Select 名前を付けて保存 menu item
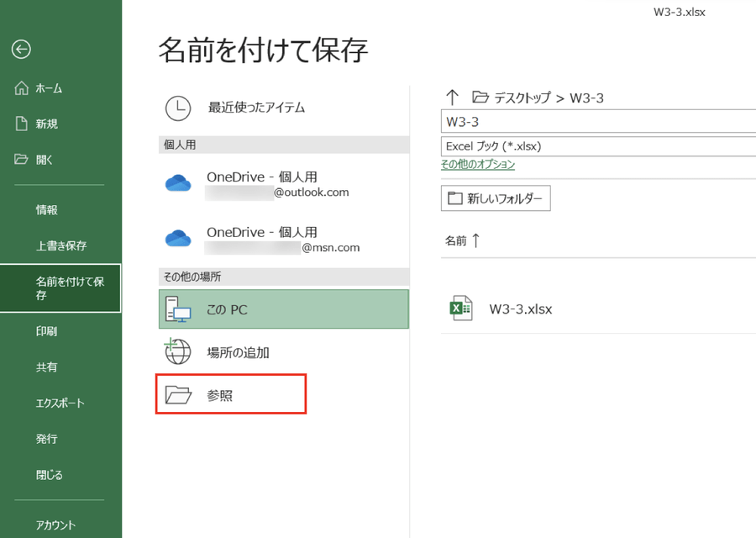The width and height of the screenshot is (756, 538). (60, 288)
